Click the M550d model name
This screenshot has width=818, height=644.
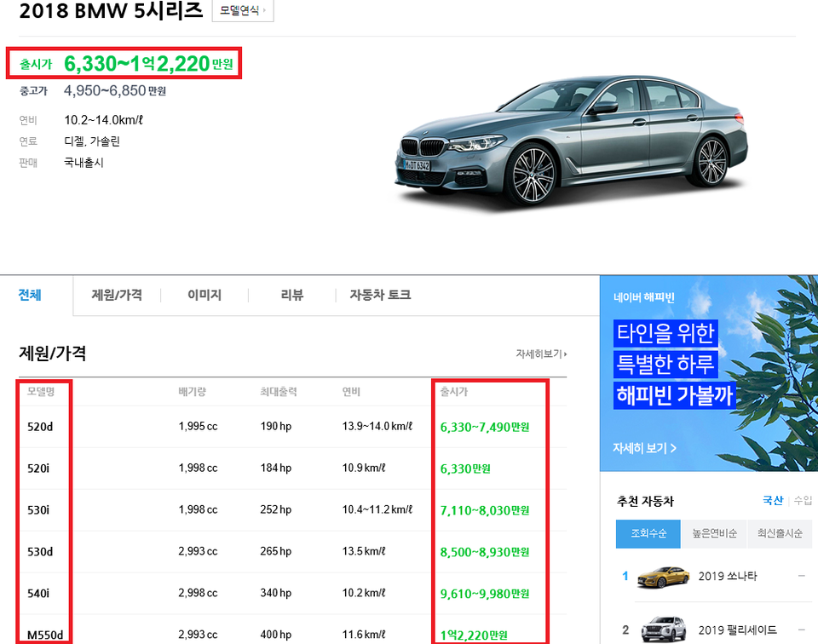click(x=45, y=635)
